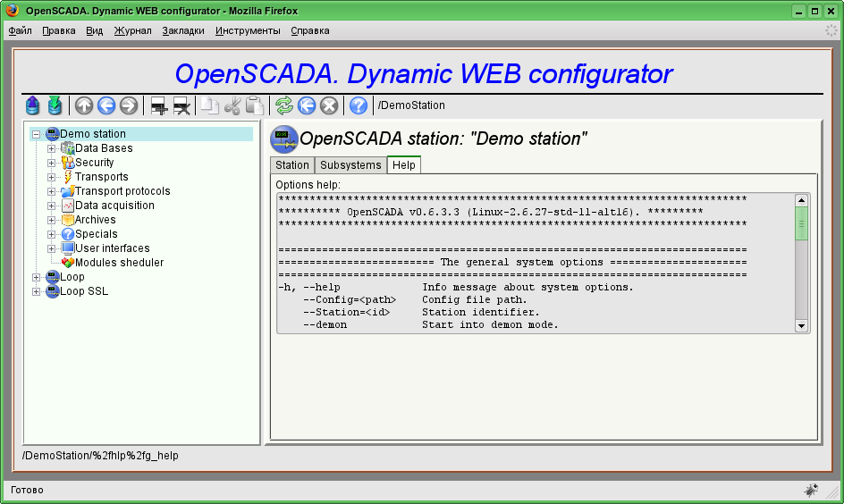Click the Stop update X icon
Viewport: 844px width, 504px height.
pyautogui.click(x=329, y=105)
